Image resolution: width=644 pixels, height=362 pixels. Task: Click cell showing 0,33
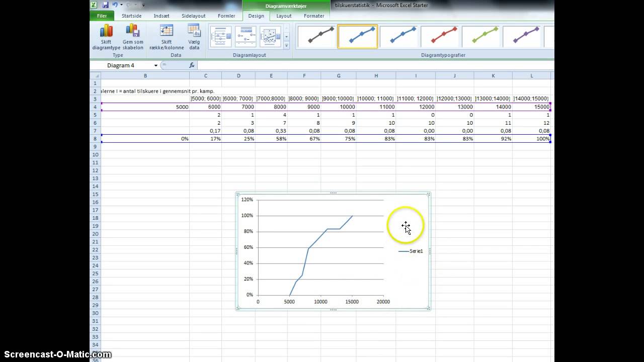tap(271, 131)
